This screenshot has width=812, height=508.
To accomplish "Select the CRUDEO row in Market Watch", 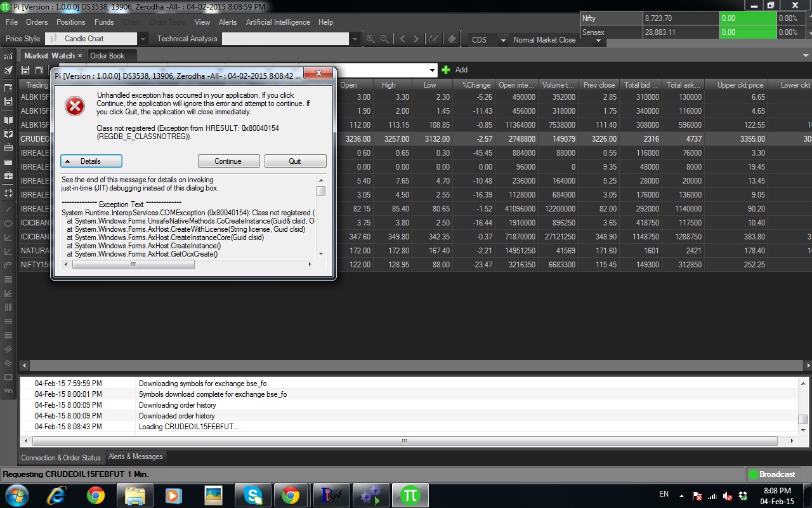I will [x=415, y=138].
